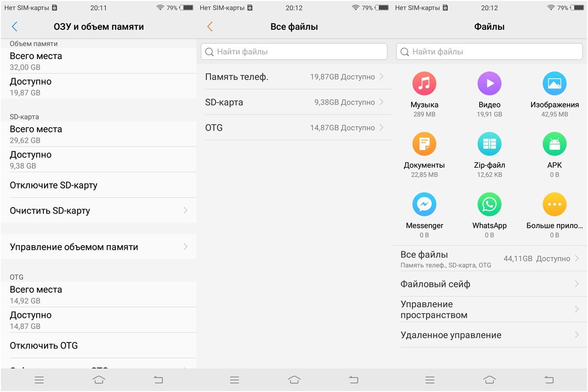The image size is (588, 392).
Task: Open the Изображения category icon
Action: pyautogui.click(x=554, y=83)
